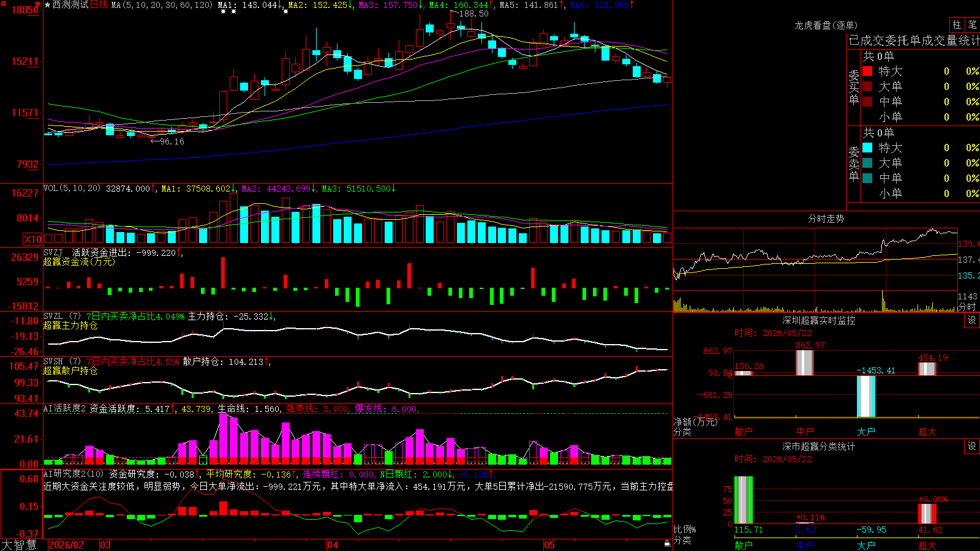Click the 188.50 high price annotation
Image resolution: width=980 pixels, height=551 pixels.
click(x=473, y=13)
